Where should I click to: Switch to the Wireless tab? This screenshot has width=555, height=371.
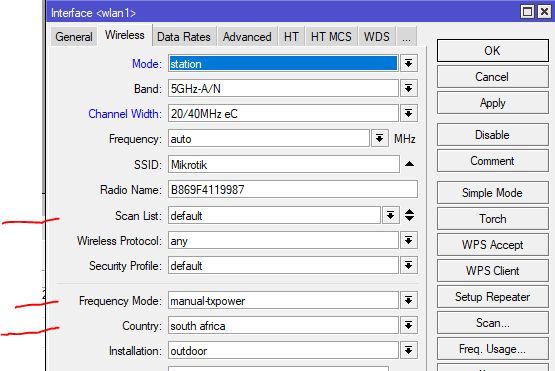pyautogui.click(x=125, y=35)
